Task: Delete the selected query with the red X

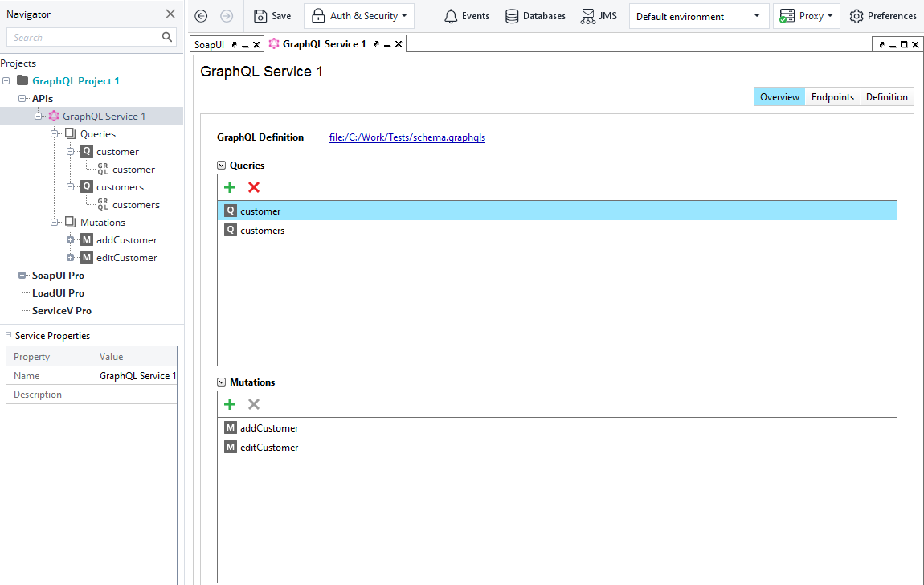Action: (253, 186)
